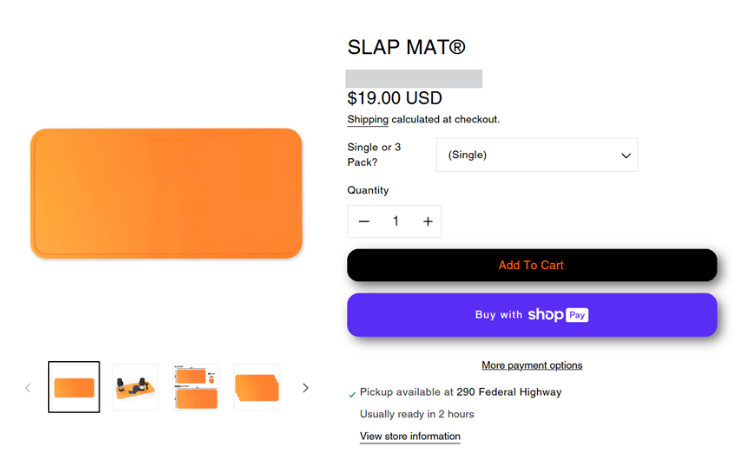The width and height of the screenshot is (736, 449).
Task: Click the SLAP MAT product title
Action: (x=406, y=47)
